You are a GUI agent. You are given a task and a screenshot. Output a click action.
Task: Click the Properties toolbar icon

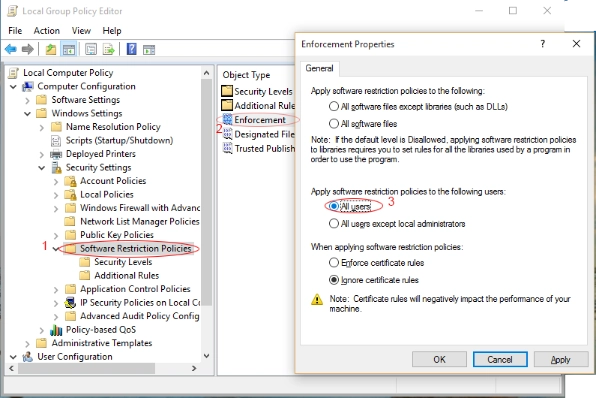point(91,49)
